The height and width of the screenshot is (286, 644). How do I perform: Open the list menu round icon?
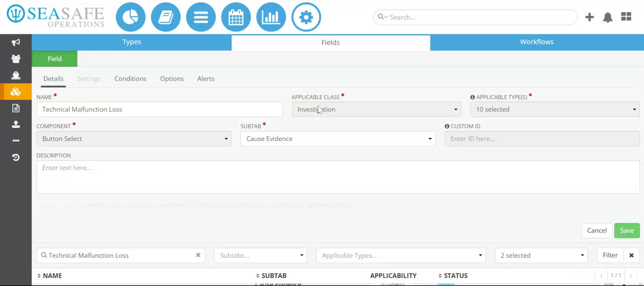(x=201, y=17)
